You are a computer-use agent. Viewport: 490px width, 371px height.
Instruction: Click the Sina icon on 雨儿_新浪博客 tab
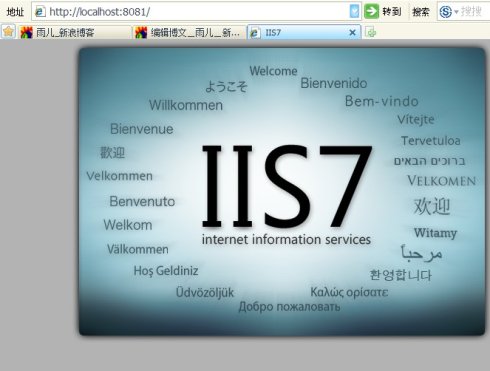click(26, 32)
